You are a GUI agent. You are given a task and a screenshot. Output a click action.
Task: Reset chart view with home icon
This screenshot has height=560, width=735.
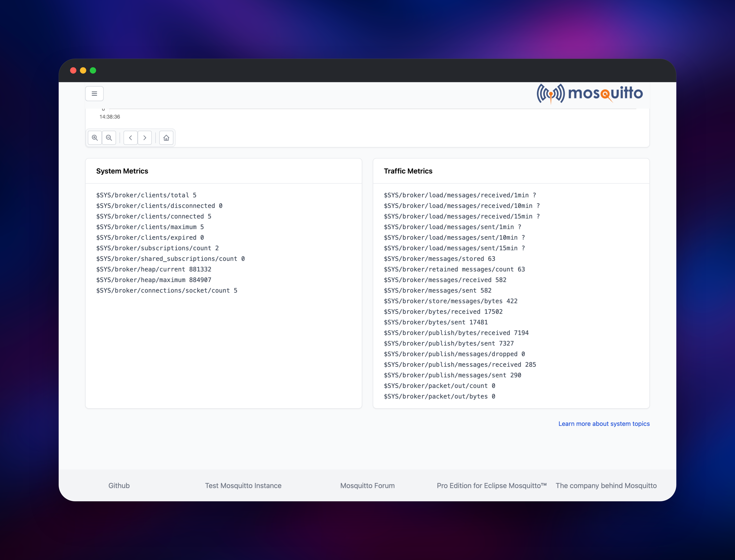click(166, 138)
